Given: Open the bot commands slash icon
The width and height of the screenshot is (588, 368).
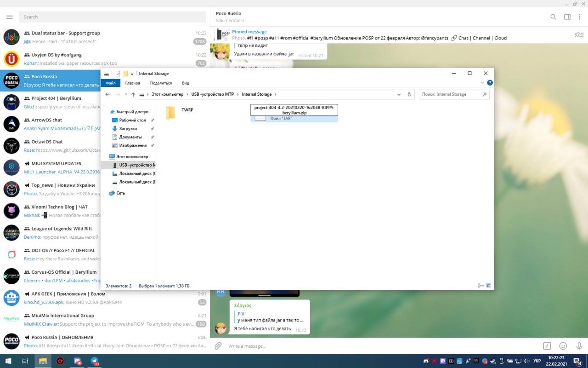Looking at the screenshot, I should tap(547, 346).
